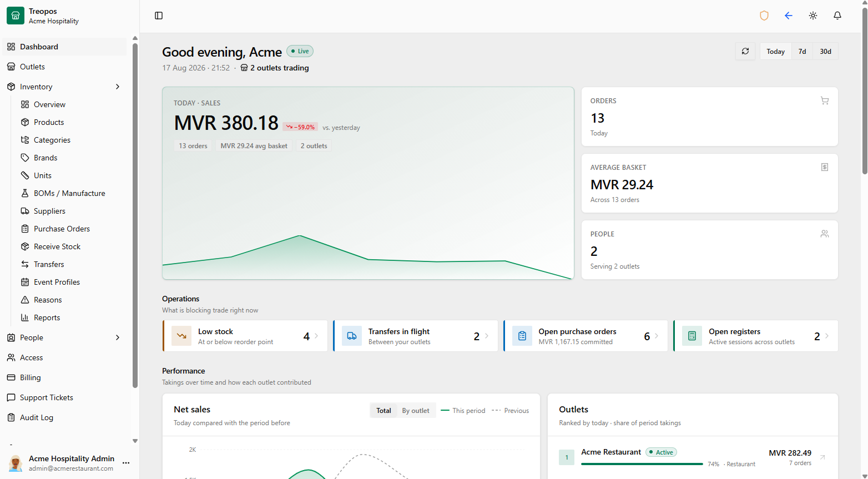868x479 pixels.
Task: Open Billing in the sidebar
Action: 64,377
